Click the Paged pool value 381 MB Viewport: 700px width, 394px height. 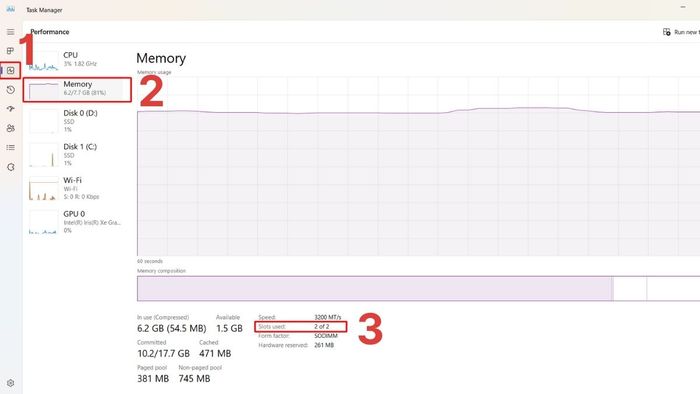(153, 378)
